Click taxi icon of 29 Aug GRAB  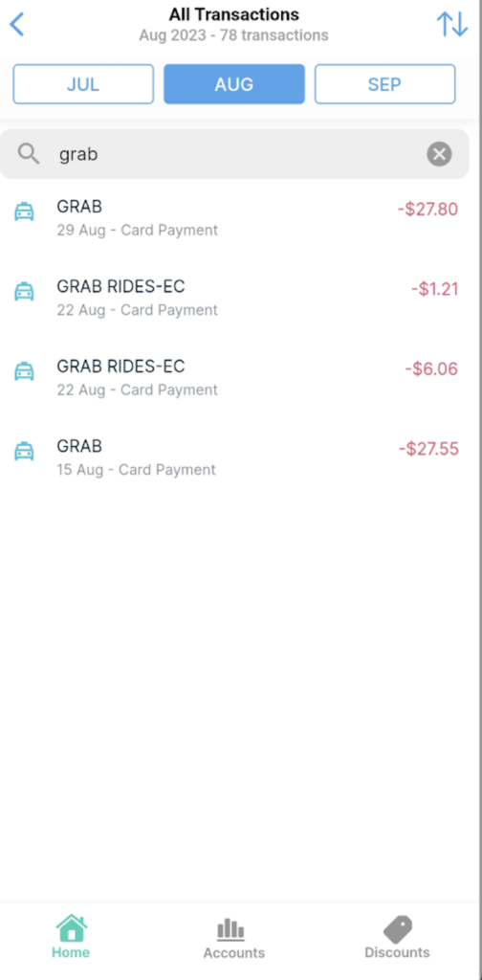pos(24,212)
